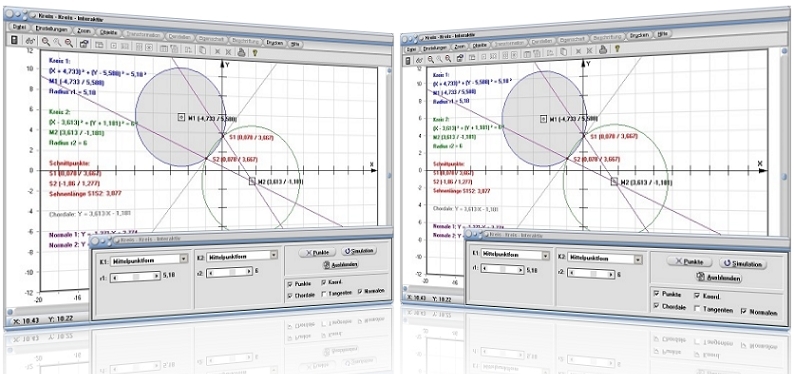Click the first magnifier zoom icon in the right window
794x374 pixels.
(x=431, y=59)
